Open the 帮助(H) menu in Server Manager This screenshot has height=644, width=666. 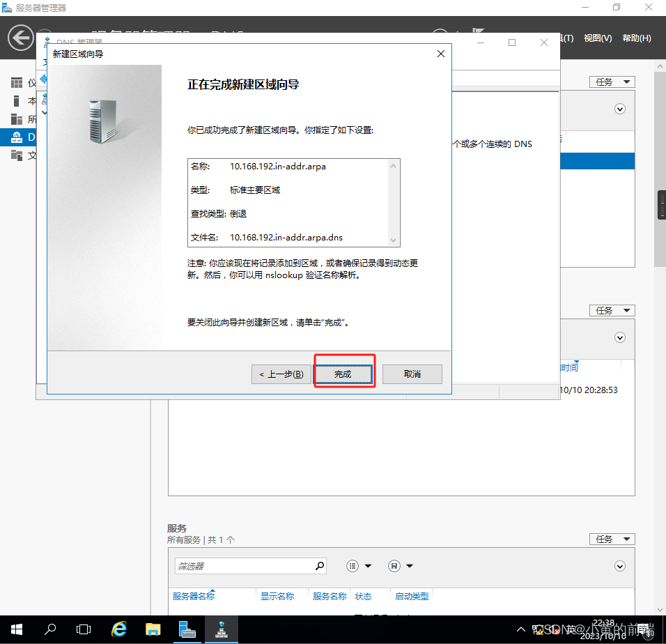[637, 38]
